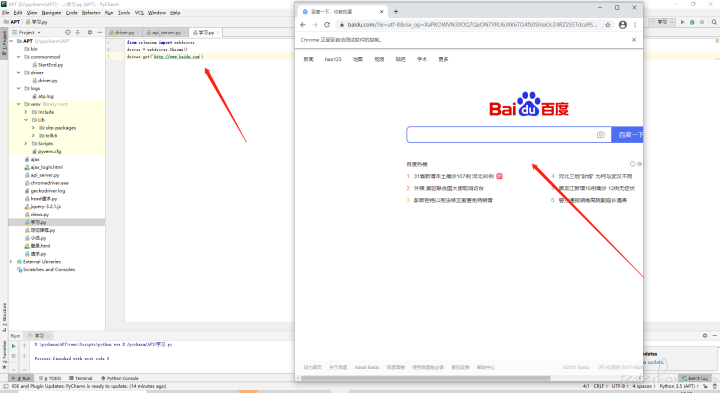Collapse the venv library root folder

[19, 104]
